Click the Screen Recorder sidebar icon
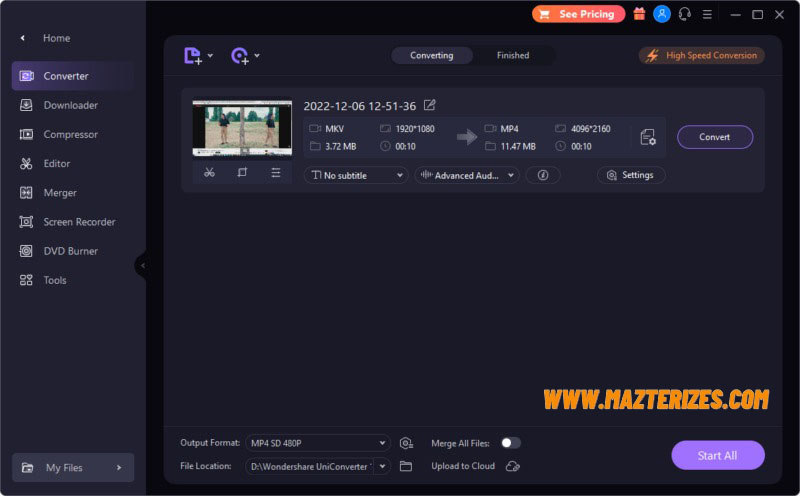This screenshot has height=496, width=800. pyautogui.click(x=26, y=221)
